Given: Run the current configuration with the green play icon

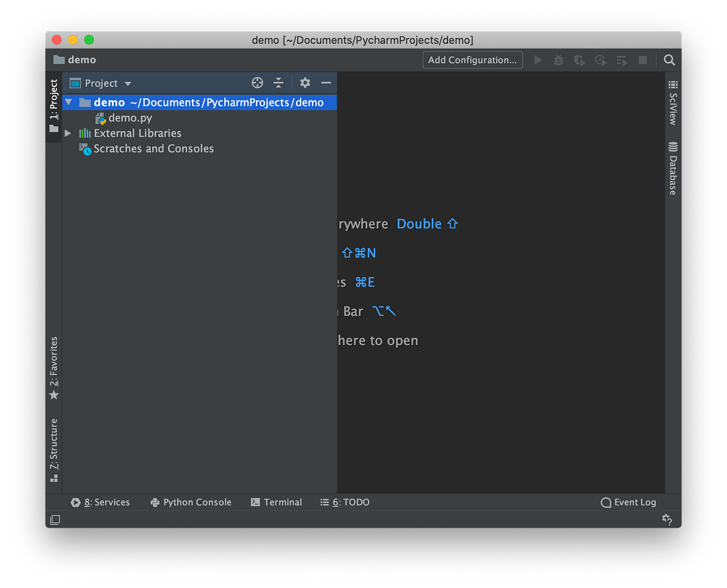Looking at the screenshot, I should pos(538,60).
